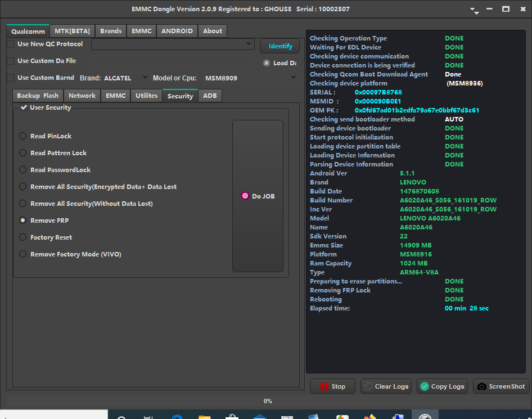Select the Remove FRP radio button

[x=22, y=220]
